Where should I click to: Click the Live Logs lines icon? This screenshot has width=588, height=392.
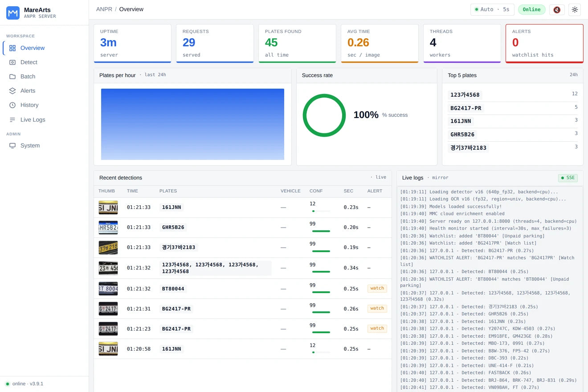[12, 120]
